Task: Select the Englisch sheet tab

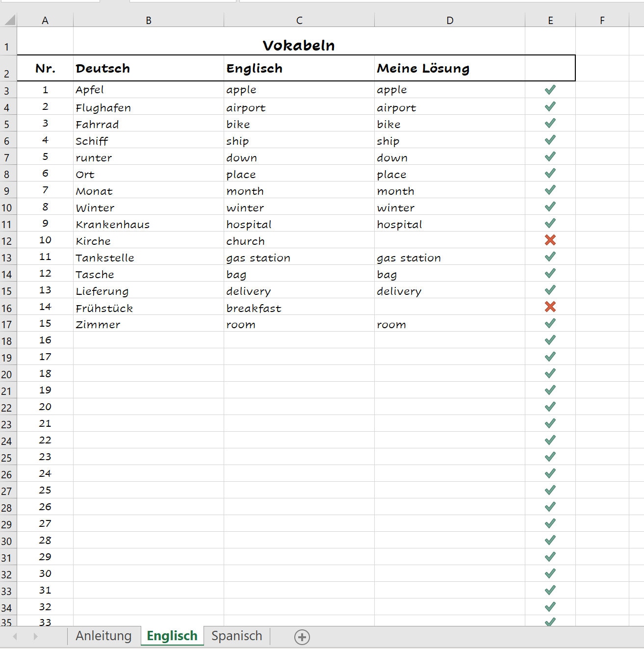Action: [x=172, y=636]
